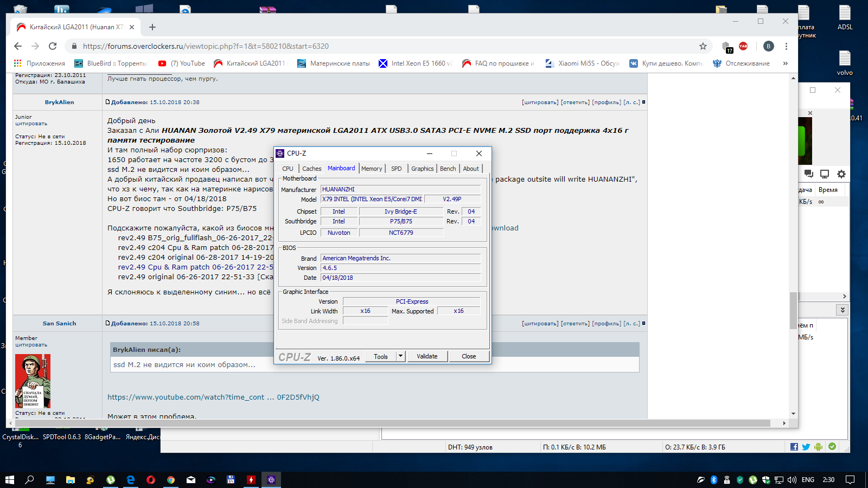868x488 pixels.
Task: Open the Материнские платы bookmark
Action: [334, 63]
